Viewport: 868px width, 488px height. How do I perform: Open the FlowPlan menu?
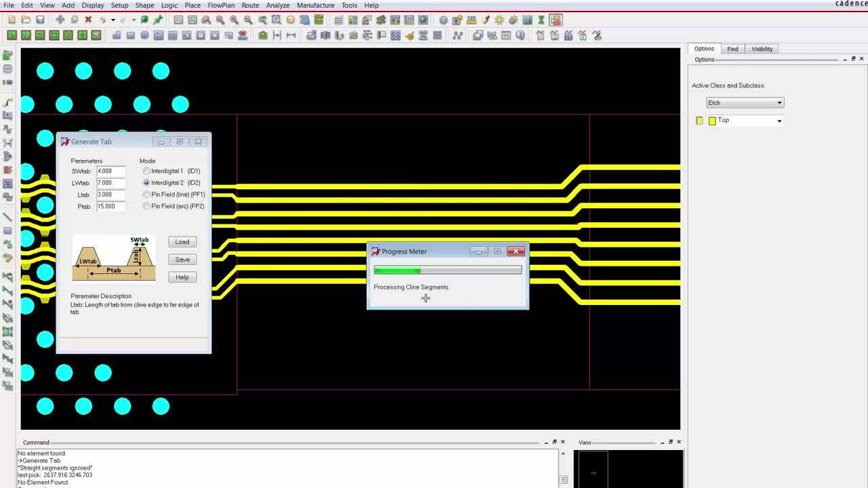[221, 5]
